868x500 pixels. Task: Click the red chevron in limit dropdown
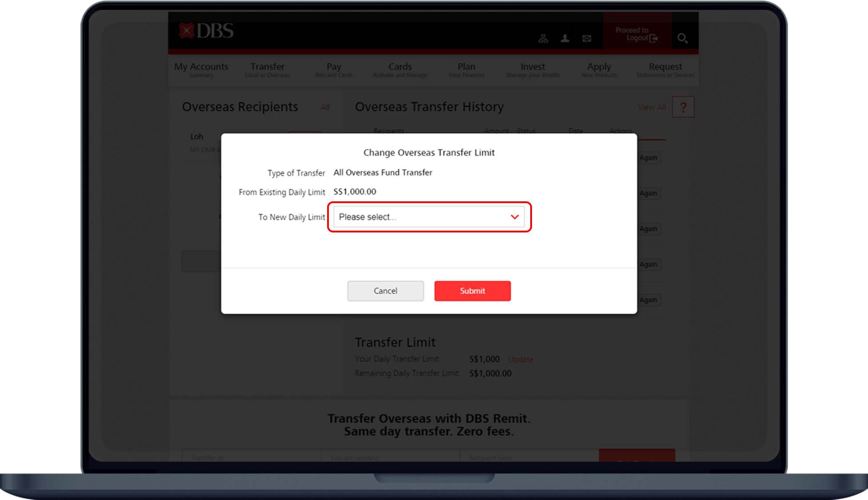[x=515, y=217]
